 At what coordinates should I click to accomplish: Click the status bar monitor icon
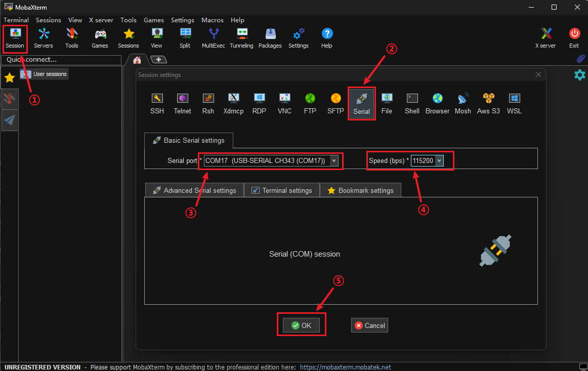tap(583, 366)
